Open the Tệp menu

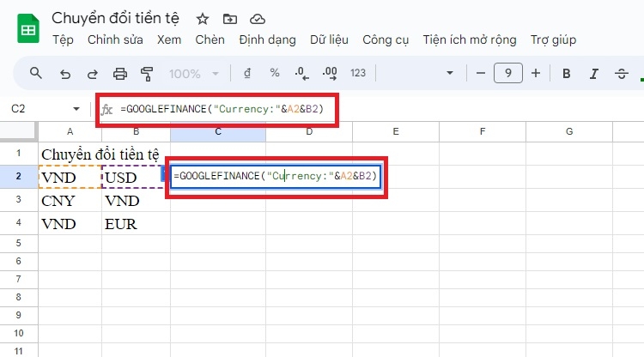[63, 39]
